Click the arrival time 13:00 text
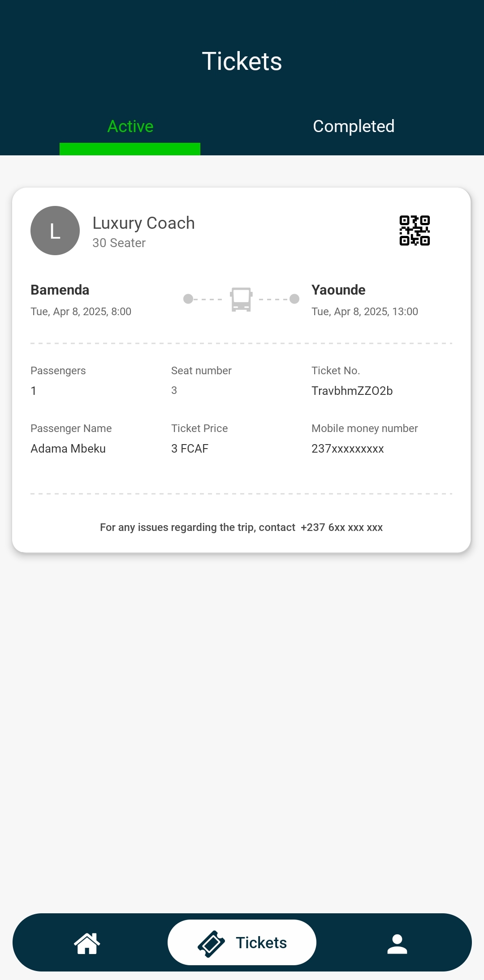484x980 pixels. point(405,312)
